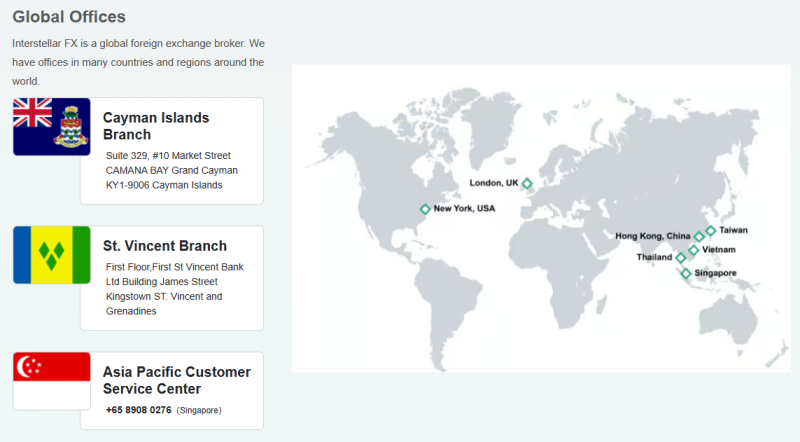Click the +65 8908 0276 phone number
Image resolution: width=800 pixels, height=442 pixels.
(x=139, y=410)
